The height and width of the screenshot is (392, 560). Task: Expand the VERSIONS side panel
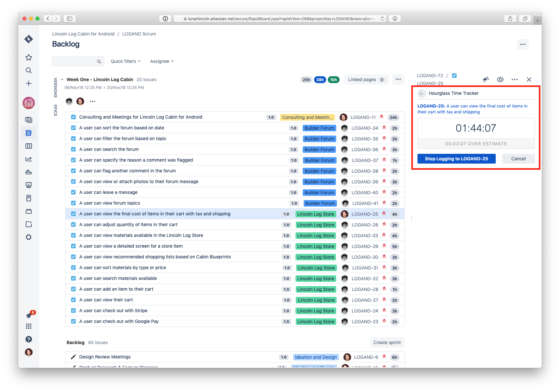[x=55, y=88]
